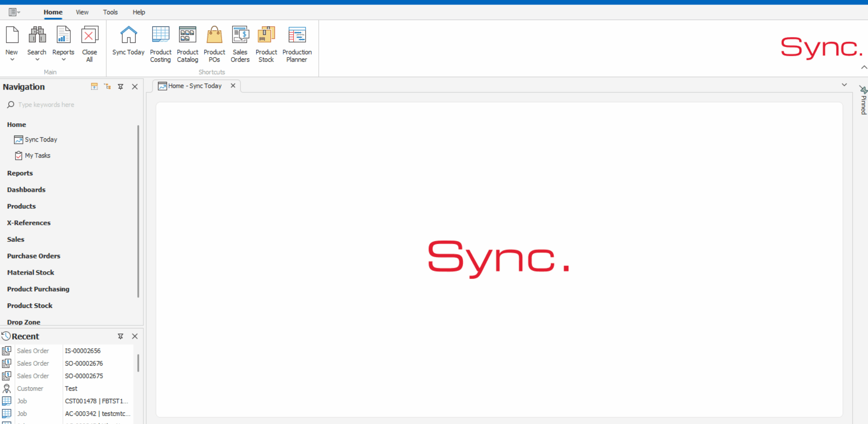The width and height of the screenshot is (868, 424).
Task: Open the application menu icon
Action: [14, 12]
